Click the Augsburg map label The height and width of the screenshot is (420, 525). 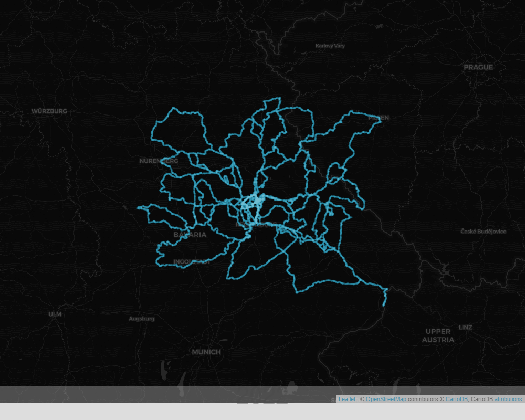(x=142, y=319)
